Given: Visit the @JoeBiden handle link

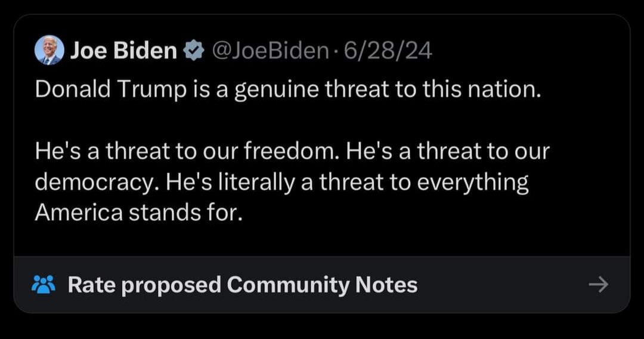Looking at the screenshot, I should pyautogui.click(x=268, y=52).
